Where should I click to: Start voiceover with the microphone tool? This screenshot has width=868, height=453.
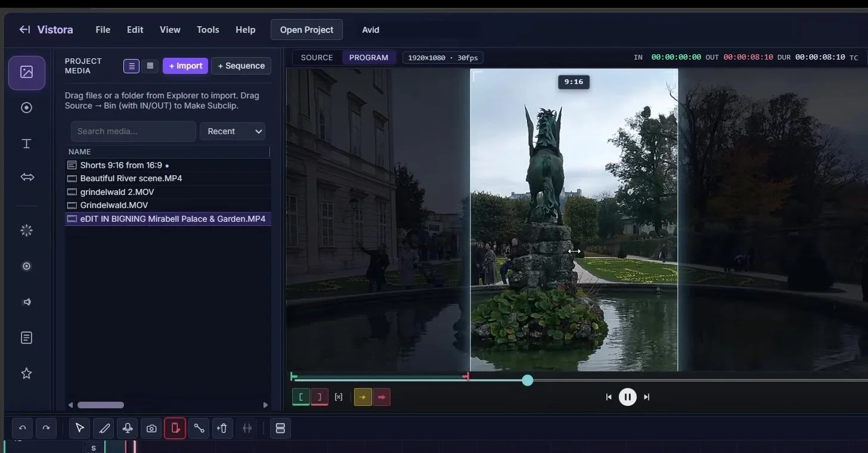pos(128,428)
